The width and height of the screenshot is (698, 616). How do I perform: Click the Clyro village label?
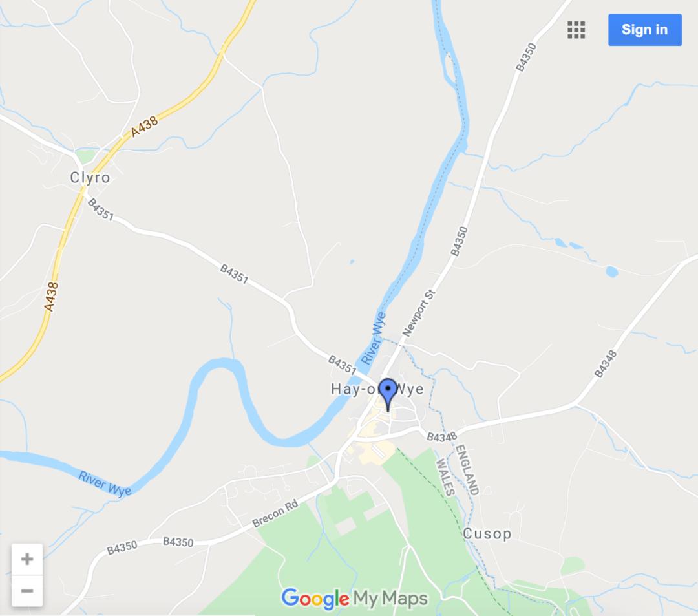click(x=90, y=178)
